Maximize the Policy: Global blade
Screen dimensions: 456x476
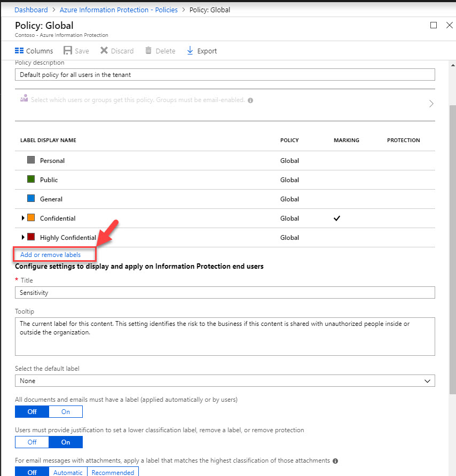pos(434,25)
